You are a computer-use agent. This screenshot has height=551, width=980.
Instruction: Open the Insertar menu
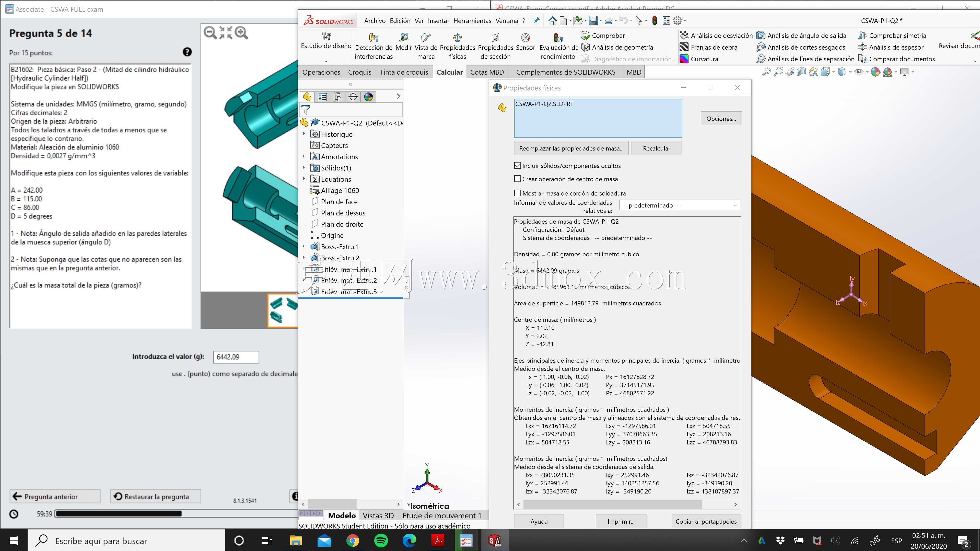438,20
